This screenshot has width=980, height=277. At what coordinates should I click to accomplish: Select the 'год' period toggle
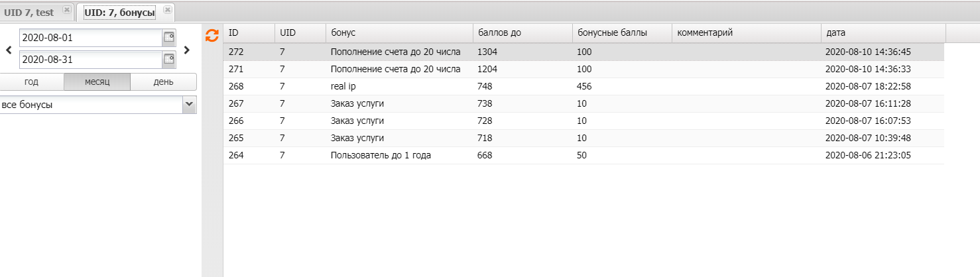(x=31, y=82)
